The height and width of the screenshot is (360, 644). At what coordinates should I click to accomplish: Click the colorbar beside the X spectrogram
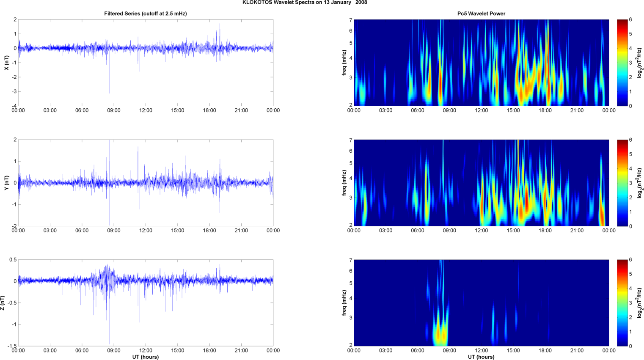622,63
